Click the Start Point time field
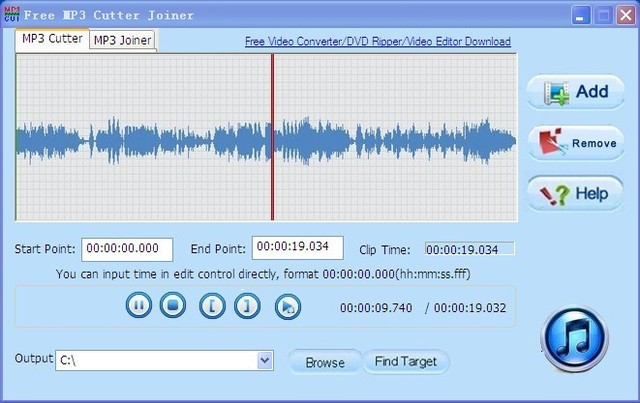 tap(127, 249)
